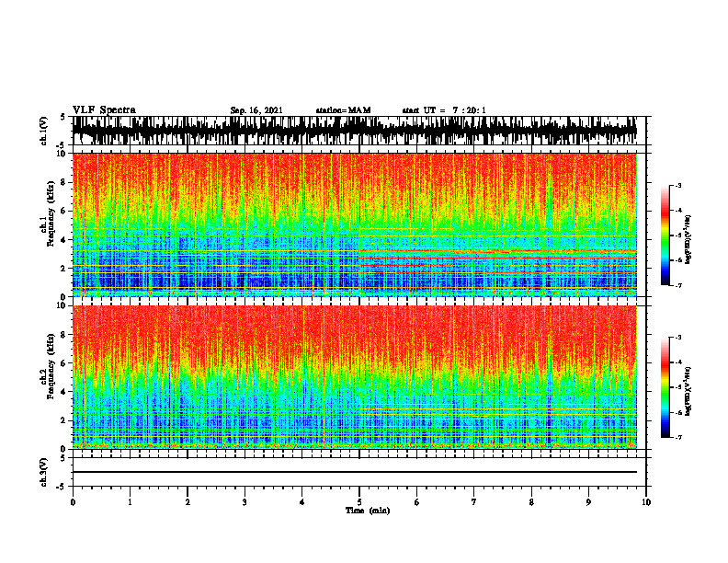
Task: Click time-axis tick label "4"
Action: coord(301,502)
